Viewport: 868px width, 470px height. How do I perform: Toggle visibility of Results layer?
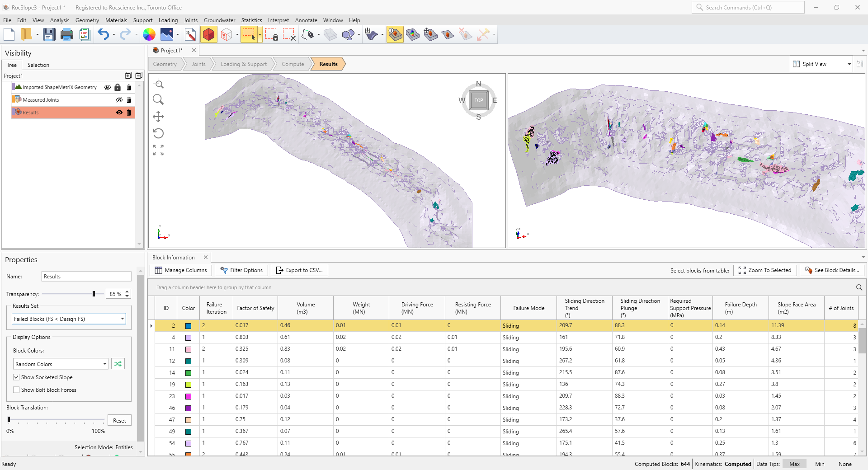[119, 113]
